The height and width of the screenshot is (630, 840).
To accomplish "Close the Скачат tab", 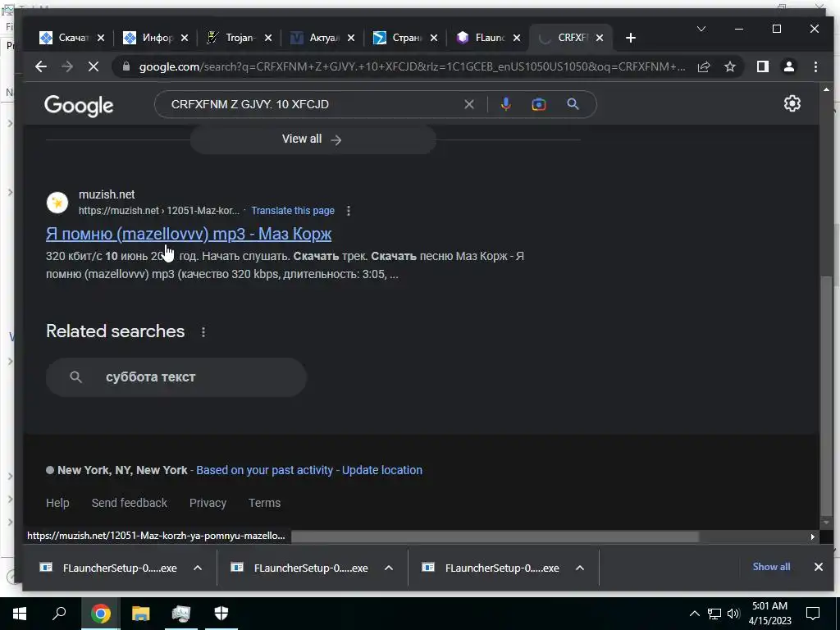I will 101,38.
